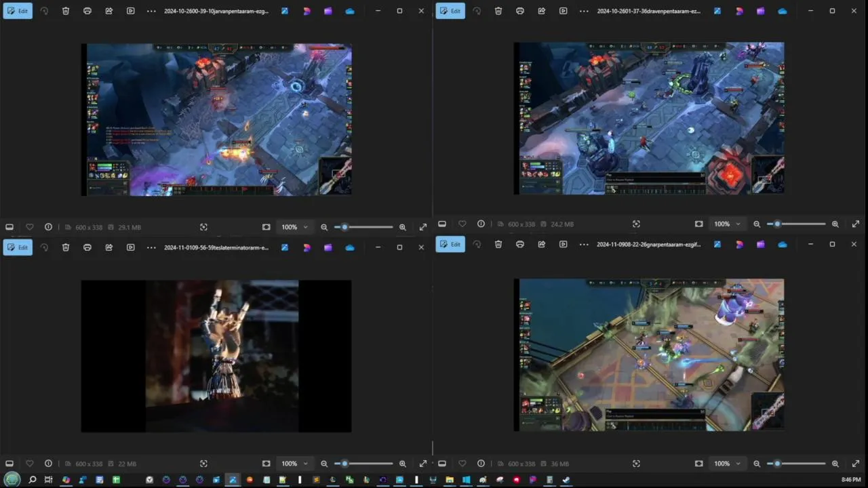The image size is (868, 488).
Task: Start slideshow in the teslaterminatorarm window
Action: 131,247
